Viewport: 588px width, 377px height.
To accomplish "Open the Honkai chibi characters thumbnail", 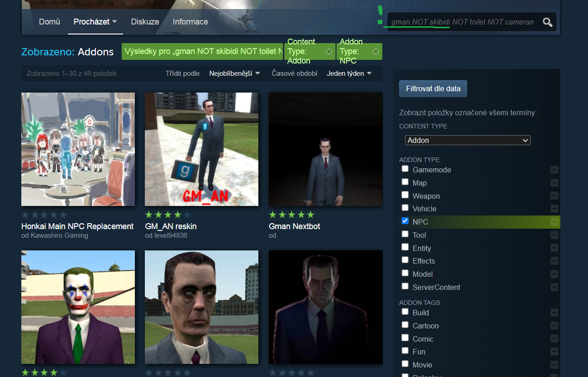I will 78,149.
